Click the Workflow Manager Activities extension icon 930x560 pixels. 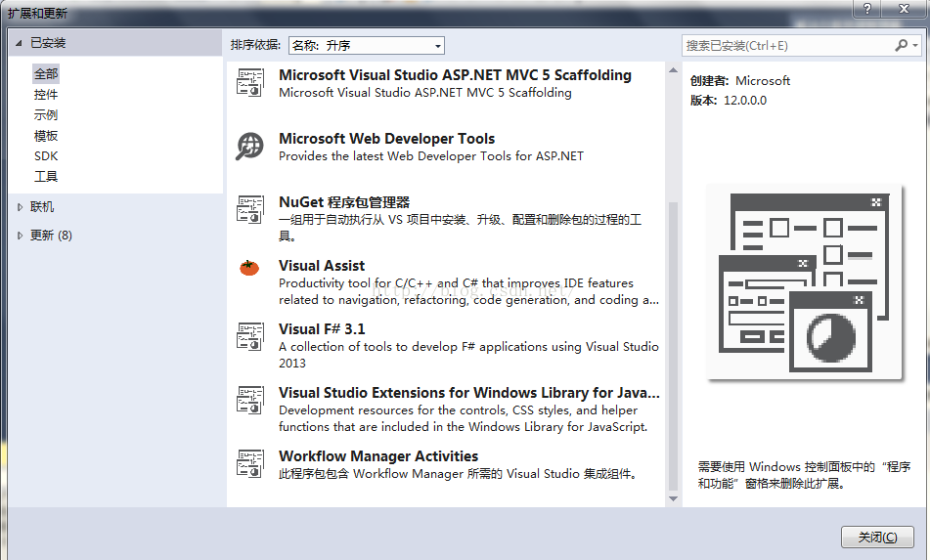tap(249, 463)
